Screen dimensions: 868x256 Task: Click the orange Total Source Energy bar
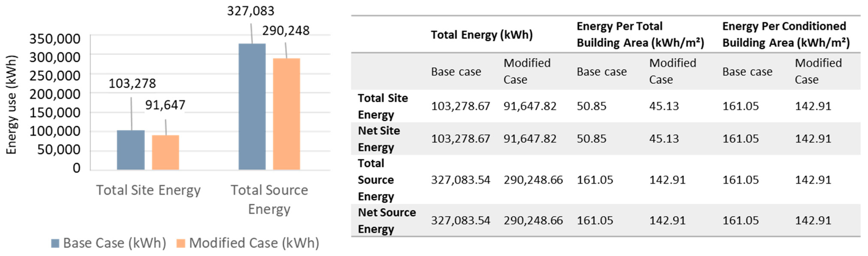[286, 114]
